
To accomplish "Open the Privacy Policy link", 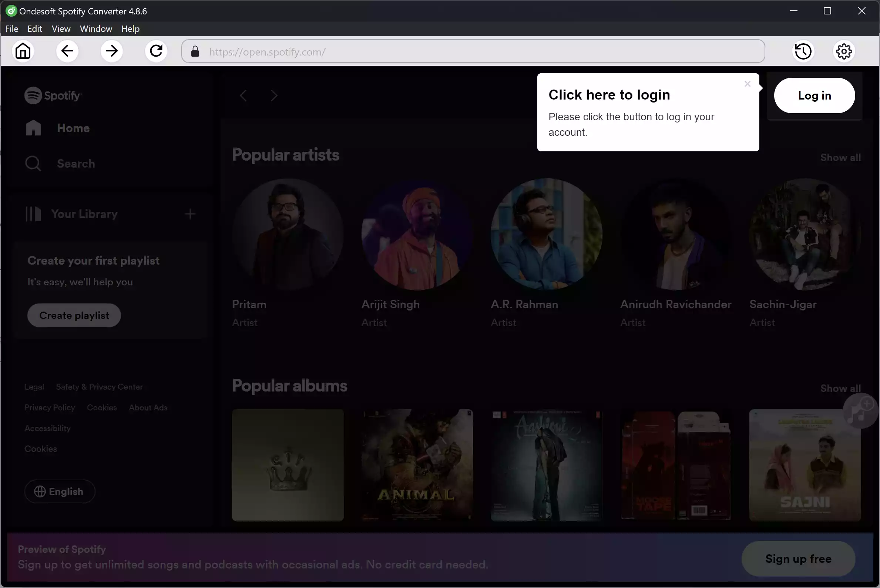I will tap(50, 408).
